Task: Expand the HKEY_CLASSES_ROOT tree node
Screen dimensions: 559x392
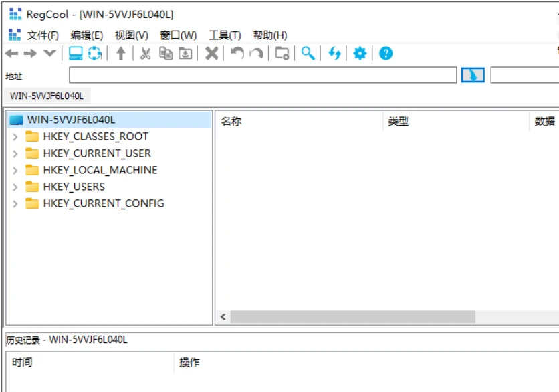Action: pyautogui.click(x=15, y=136)
